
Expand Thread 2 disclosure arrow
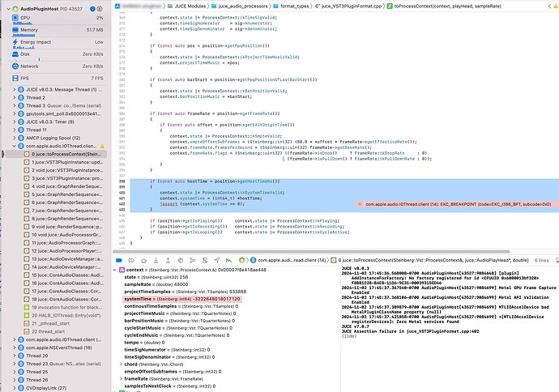[15, 98]
